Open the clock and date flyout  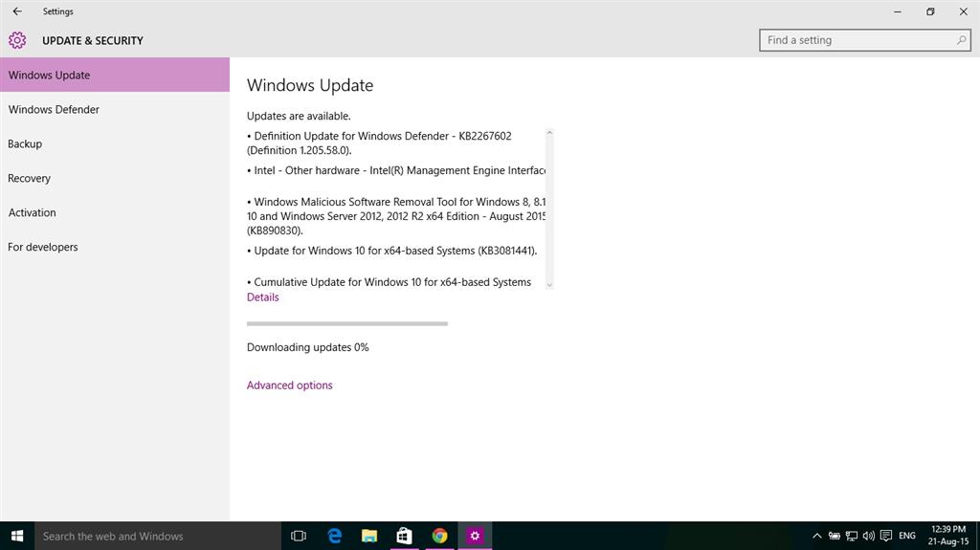(948, 536)
